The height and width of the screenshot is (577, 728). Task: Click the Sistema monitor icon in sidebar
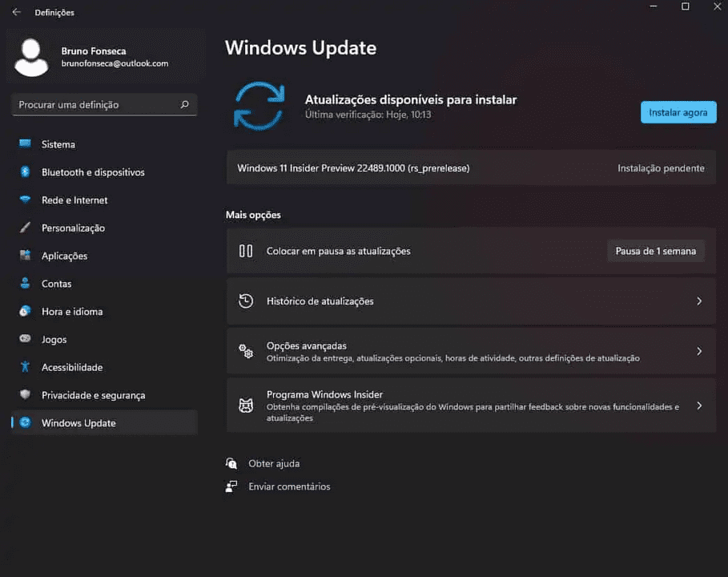pos(26,144)
